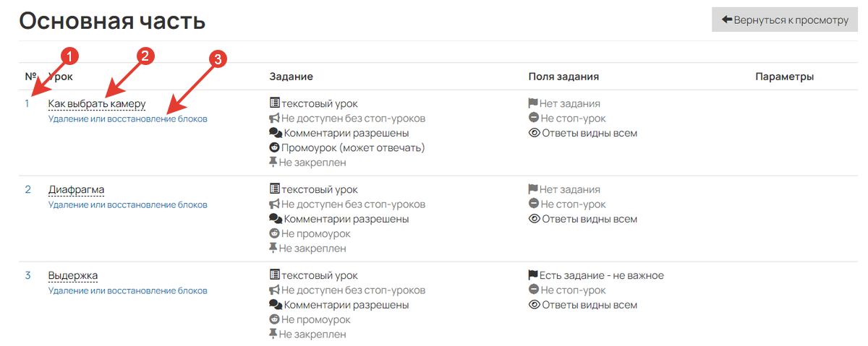Open 'Удаление или восстановление блоков' under Как выбрать камеру
Screen dimensions: 868x346
128,118
